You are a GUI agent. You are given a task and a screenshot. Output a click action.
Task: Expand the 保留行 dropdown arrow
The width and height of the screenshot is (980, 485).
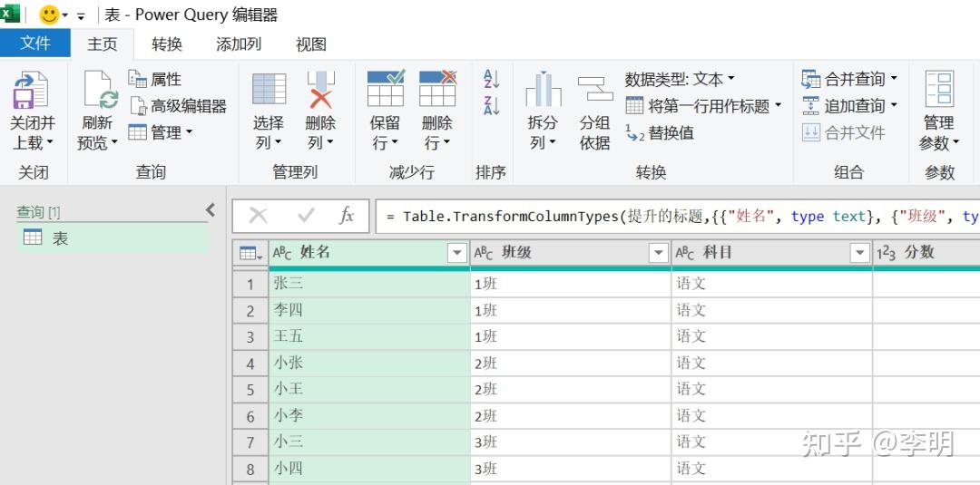395,143
